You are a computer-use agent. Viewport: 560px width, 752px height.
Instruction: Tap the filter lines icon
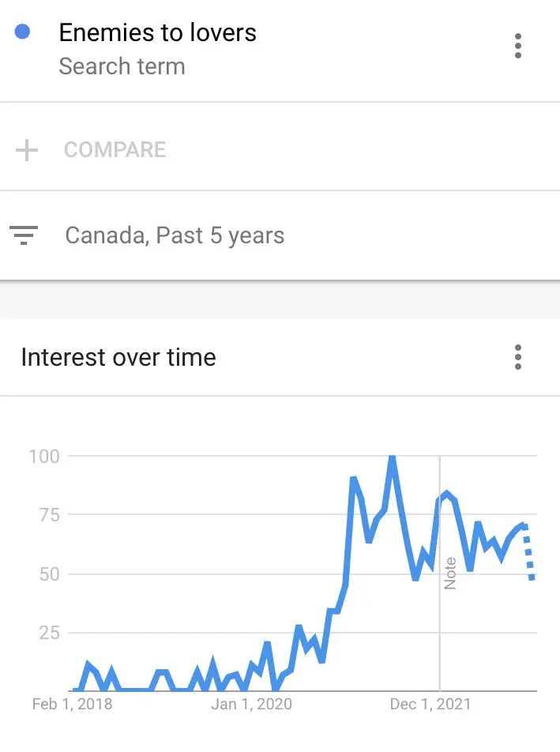pyautogui.click(x=24, y=235)
